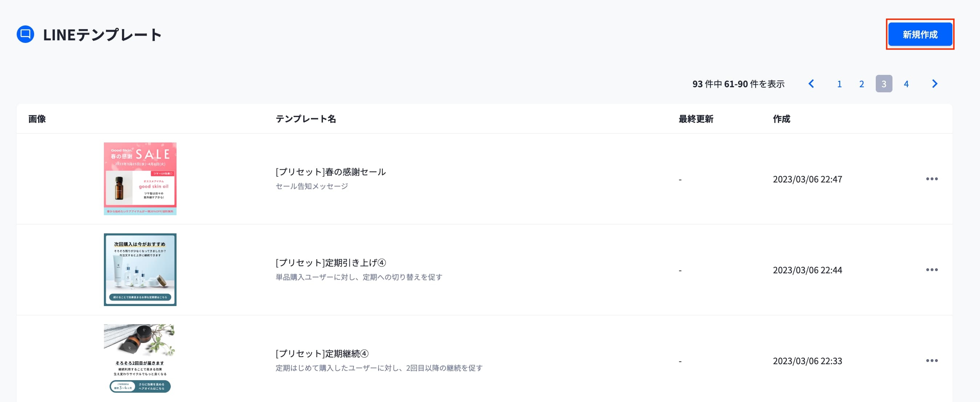The width and height of the screenshot is (980, 402).
Task: Click the 定期引き上げ④ product thumbnail
Action: coord(140,270)
